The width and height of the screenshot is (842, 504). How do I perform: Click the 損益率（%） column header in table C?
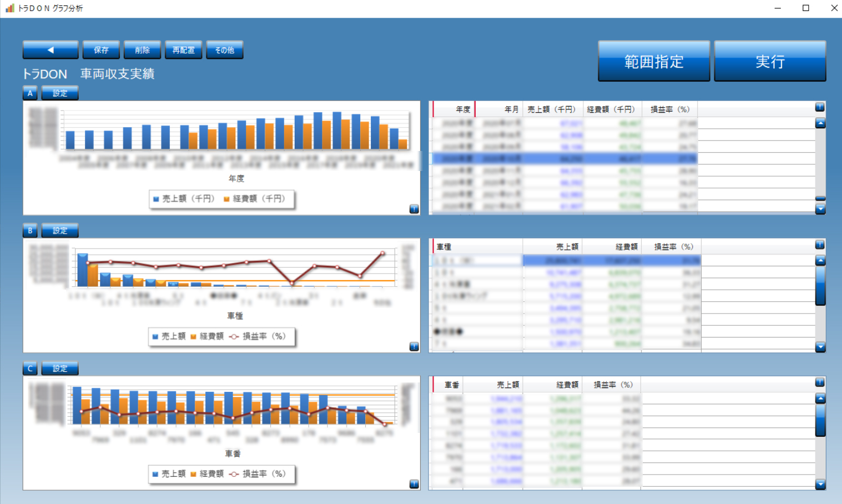612,385
